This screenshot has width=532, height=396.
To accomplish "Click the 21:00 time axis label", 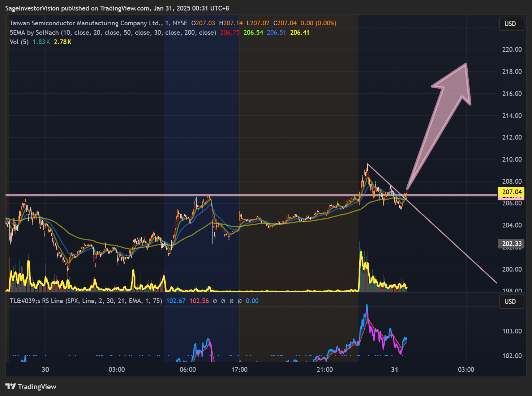I will point(325,370).
